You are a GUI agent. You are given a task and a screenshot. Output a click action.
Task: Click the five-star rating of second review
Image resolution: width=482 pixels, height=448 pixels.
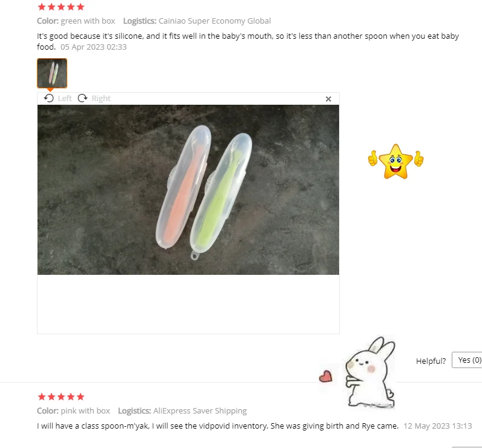61,397
